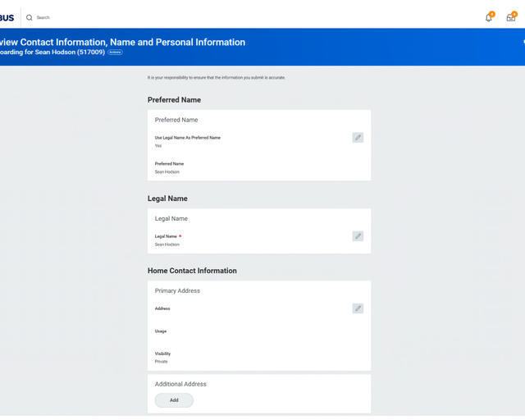Click 'Use Legal Name As Preferred Name' label

[188, 138]
